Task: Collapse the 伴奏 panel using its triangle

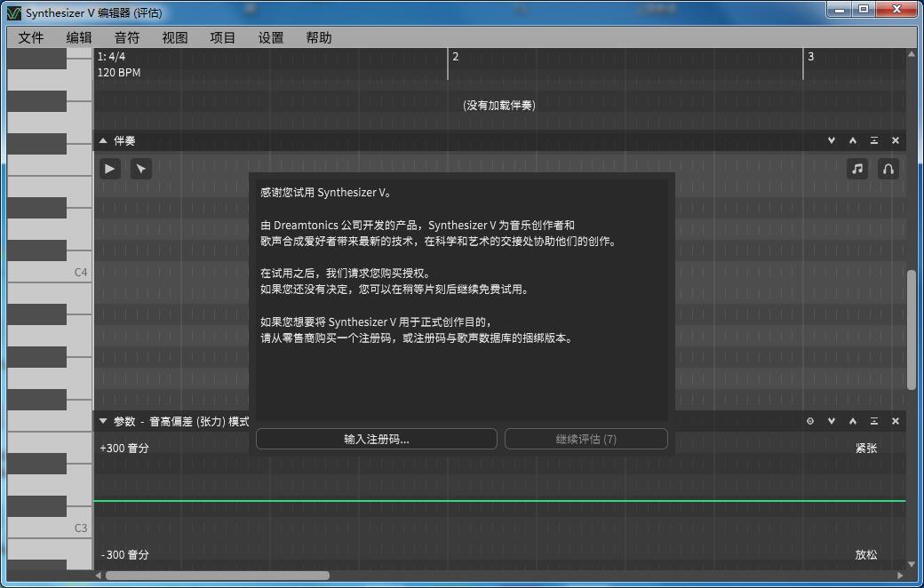Action: click(x=103, y=140)
